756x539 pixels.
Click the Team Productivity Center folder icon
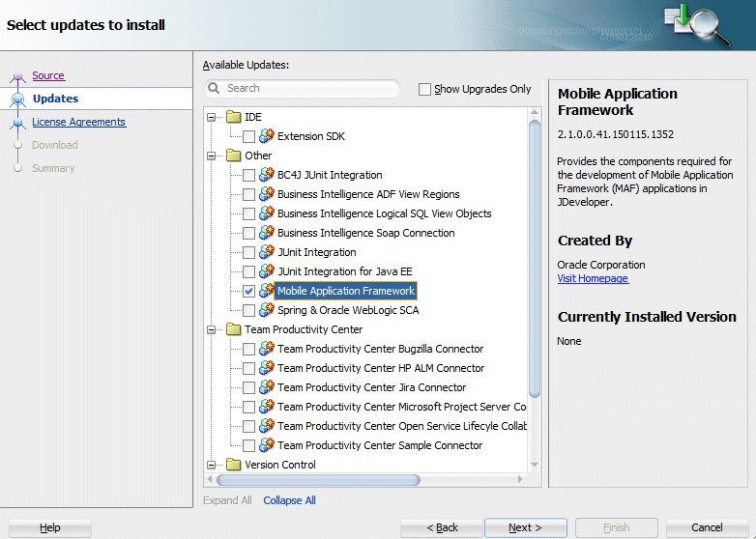(233, 329)
